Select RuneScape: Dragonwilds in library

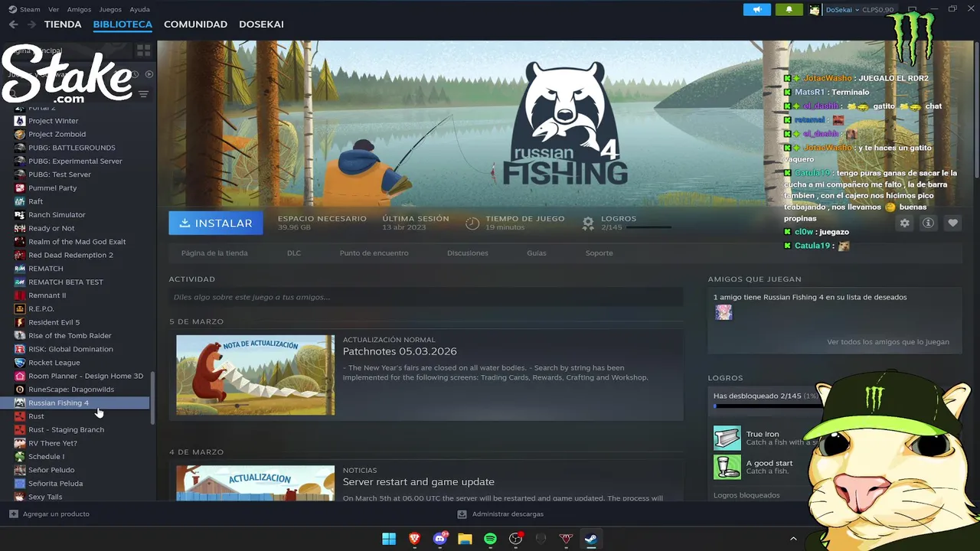(x=71, y=390)
